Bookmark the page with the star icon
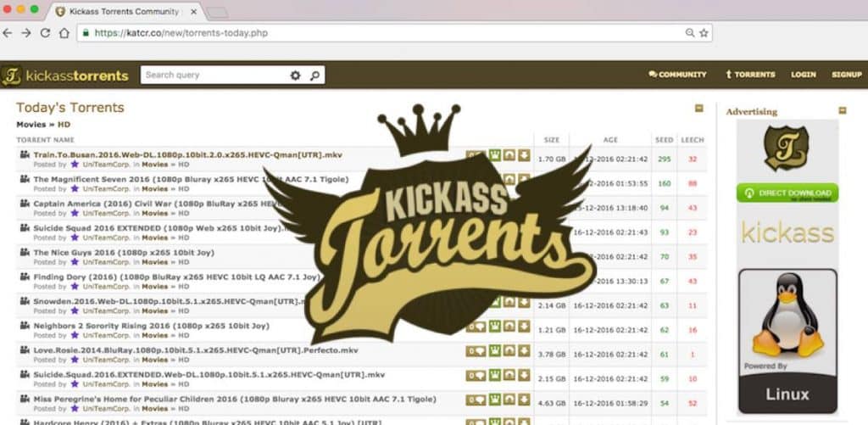The image size is (868, 425). point(704,33)
